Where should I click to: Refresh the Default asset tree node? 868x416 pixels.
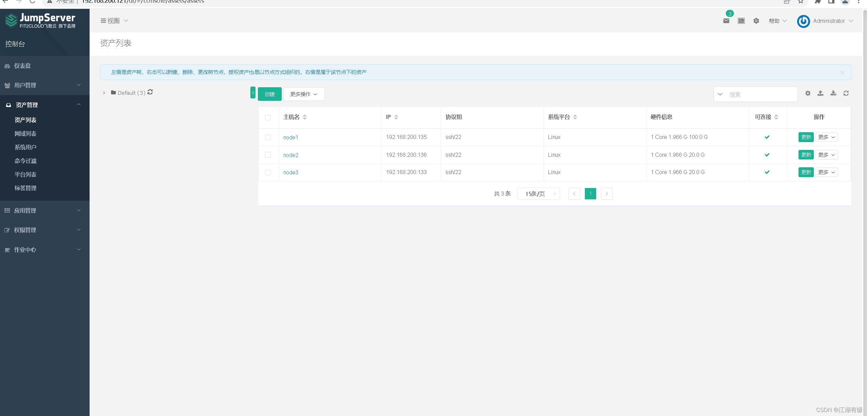click(x=150, y=92)
